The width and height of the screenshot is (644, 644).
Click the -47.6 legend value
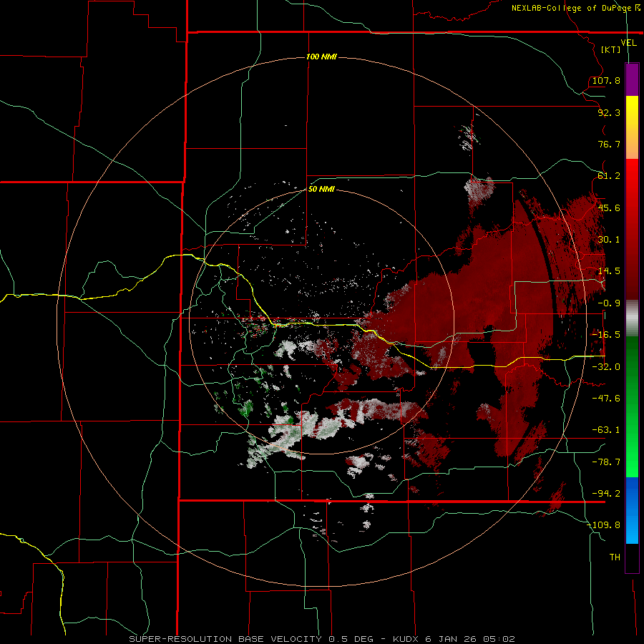pyautogui.click(x=606, y=399)
